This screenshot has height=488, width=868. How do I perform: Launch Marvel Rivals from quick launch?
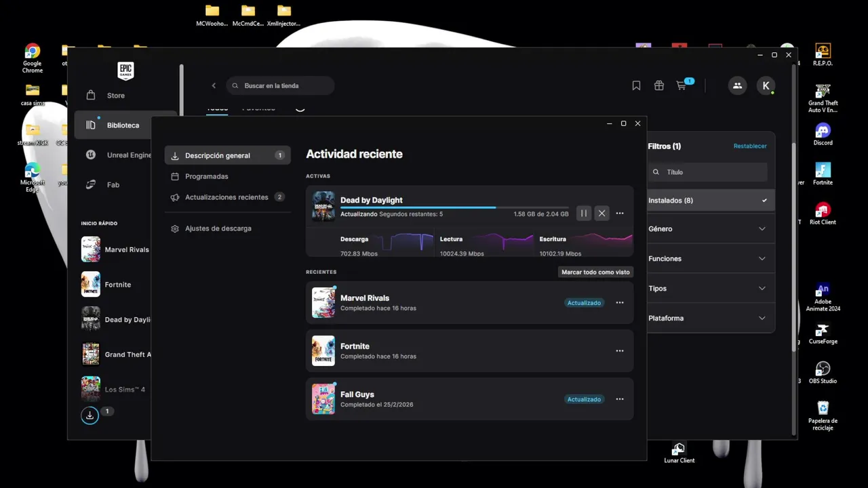[115, 249]
